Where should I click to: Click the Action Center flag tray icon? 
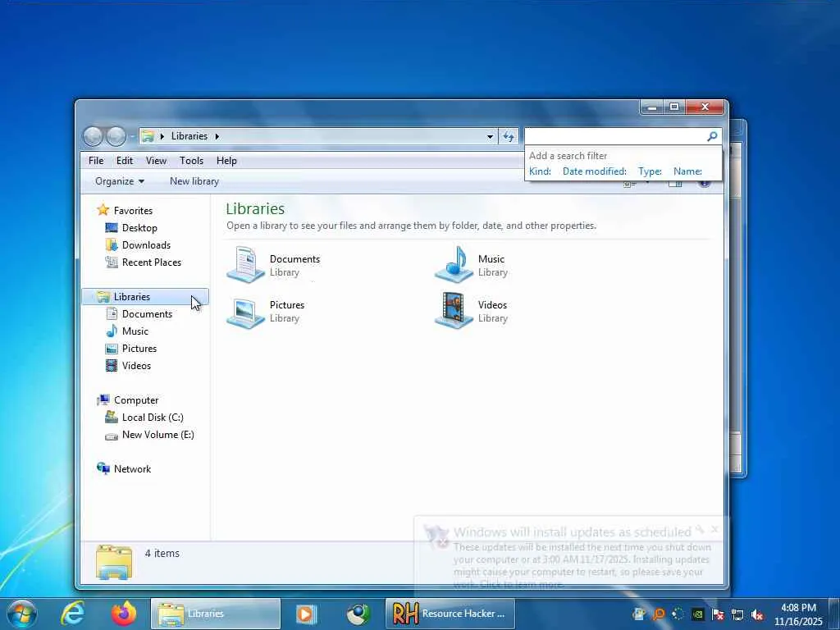[718, 614]
